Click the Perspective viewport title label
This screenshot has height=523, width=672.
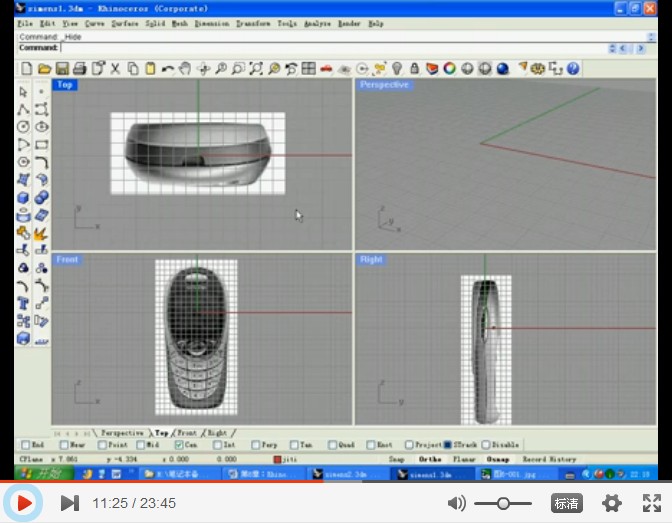pos(384,84)
